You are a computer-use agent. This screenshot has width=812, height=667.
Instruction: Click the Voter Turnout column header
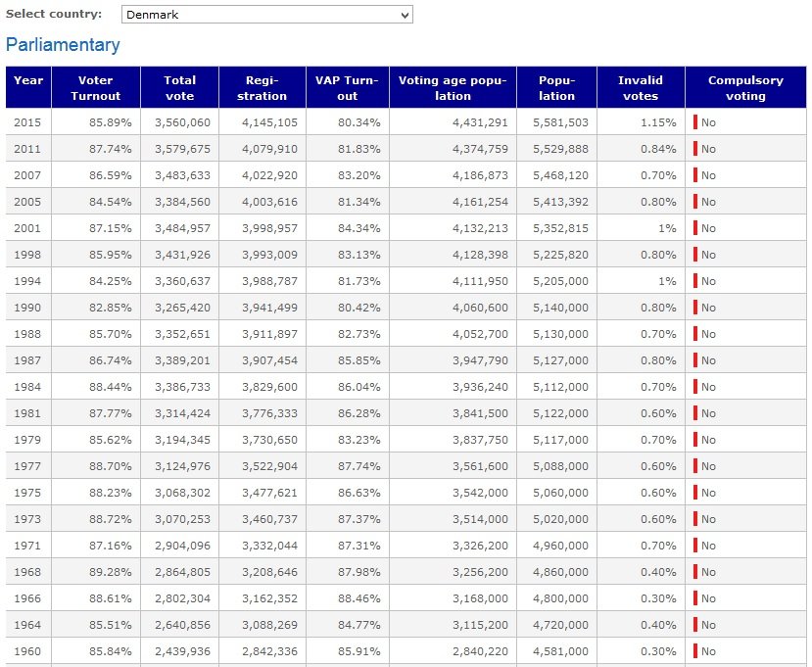pyautogui.click(x=96, y=87)
